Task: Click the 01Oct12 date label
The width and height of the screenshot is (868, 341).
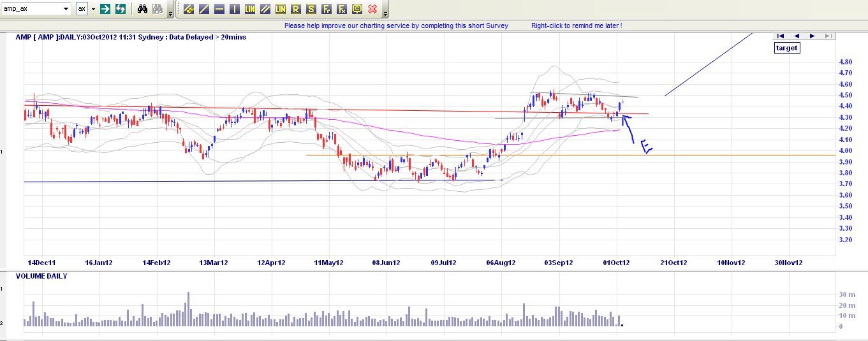Action: [x=617, y=263]
